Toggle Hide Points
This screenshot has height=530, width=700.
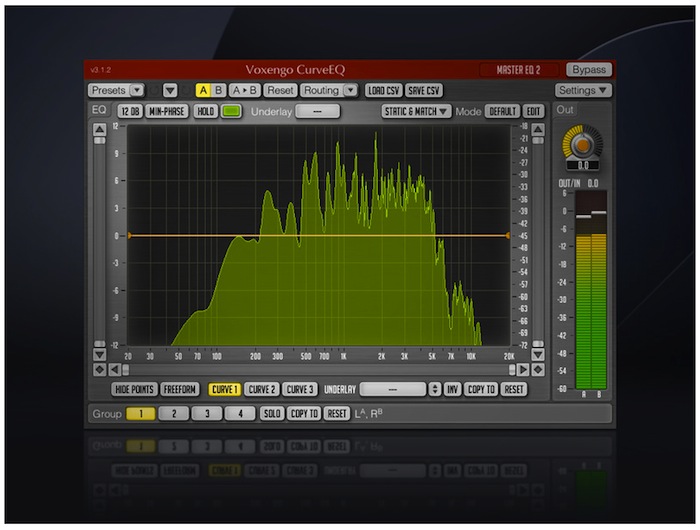pos(134,389)
